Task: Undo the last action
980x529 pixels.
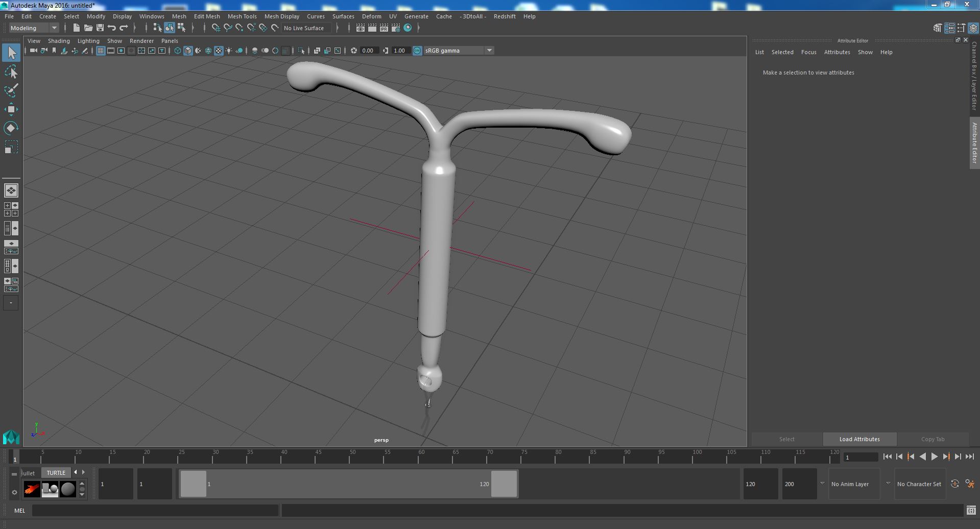Action: [x=112, y=28]
